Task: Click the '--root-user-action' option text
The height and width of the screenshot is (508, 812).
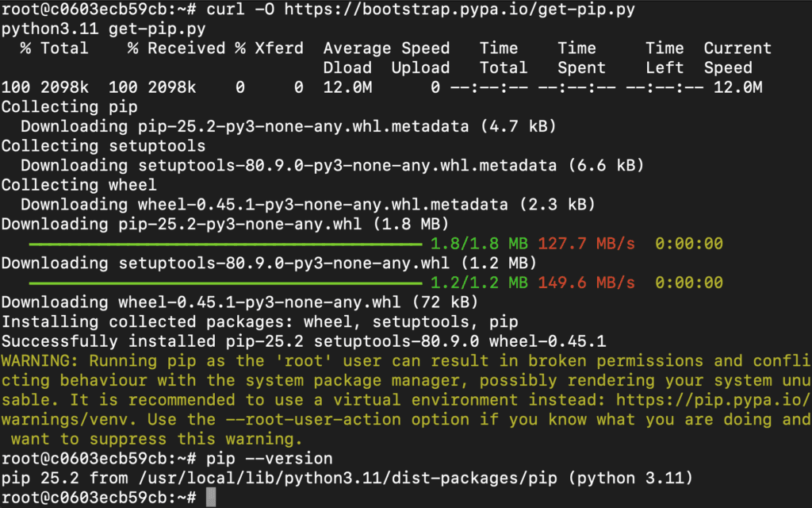Action: coord(313,420)
